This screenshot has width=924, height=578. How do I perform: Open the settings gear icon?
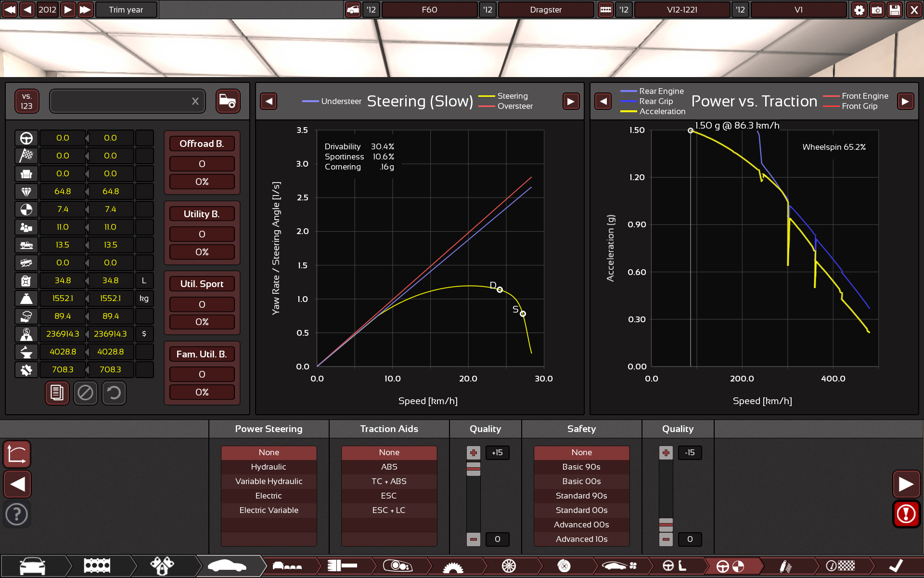point(859,10)
